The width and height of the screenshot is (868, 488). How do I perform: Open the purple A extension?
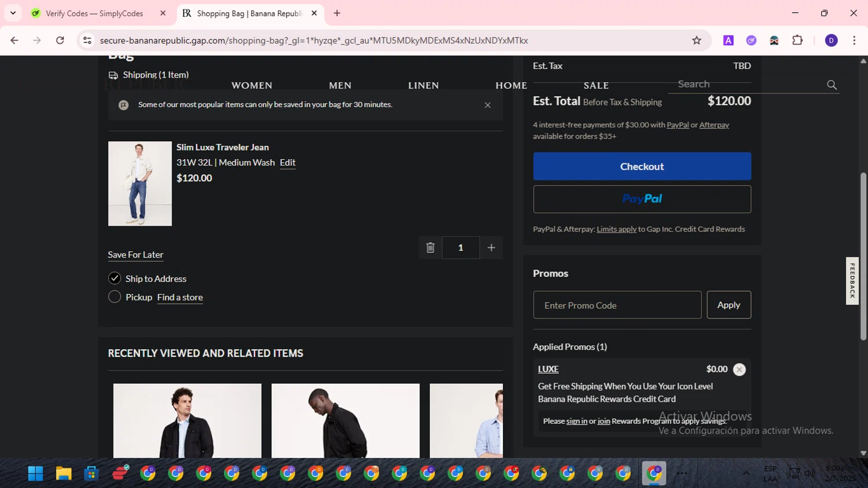coord(729,40)
